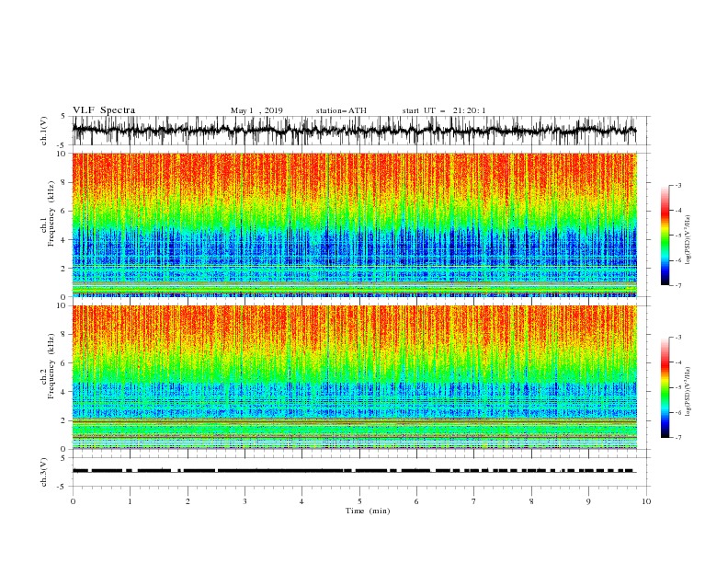Click the "VLF Spectra" plot title
Image resolution: width=728 pixels, height=563 pixels.
point(104,110)
